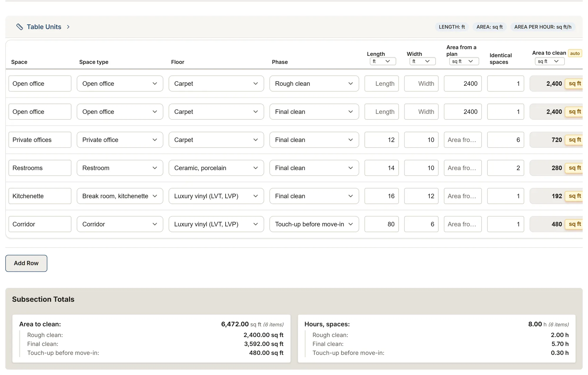The image size is (588, 375).
Task: Click the LENGTH: ft unit badge
Action: (x=452, y=27)
